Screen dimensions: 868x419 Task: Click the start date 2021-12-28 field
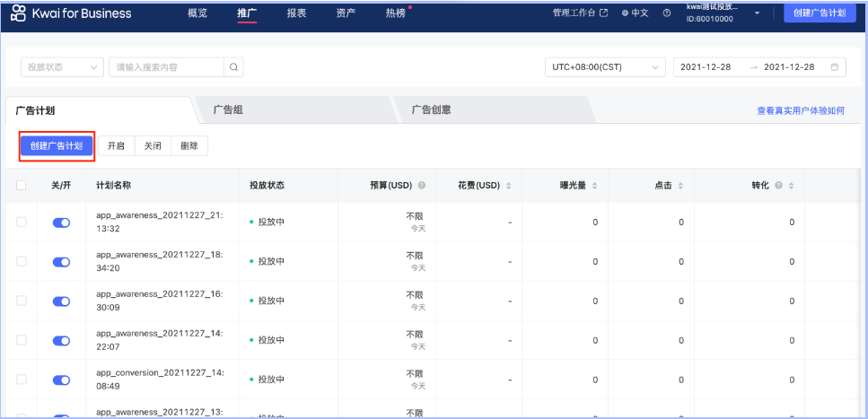(x=706, y=67)
